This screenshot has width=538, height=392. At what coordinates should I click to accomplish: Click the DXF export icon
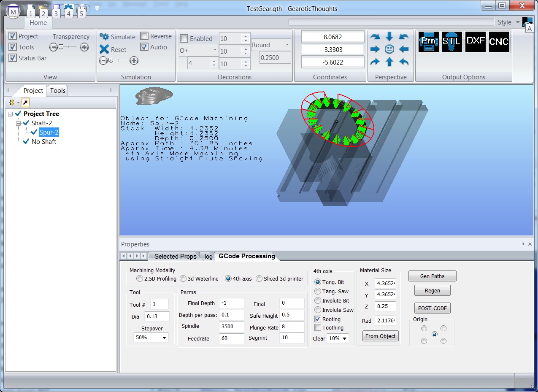(x=475, y=42)
